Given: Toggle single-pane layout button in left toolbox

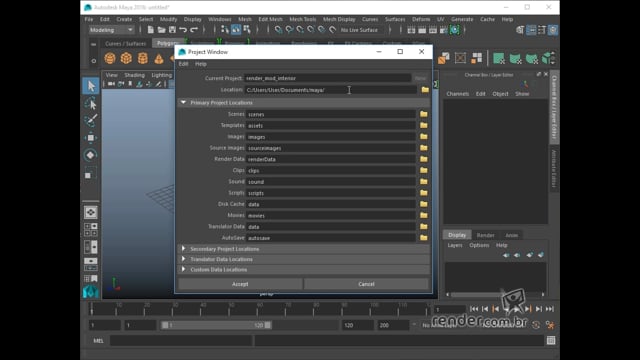Looking at the screenshot, I should (91, 212).
